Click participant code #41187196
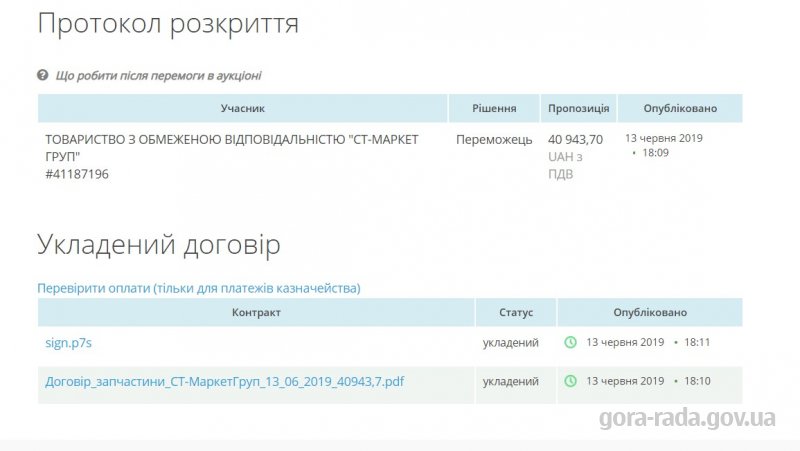The width and height of the screenshot is (800, 451). (77, 174)
